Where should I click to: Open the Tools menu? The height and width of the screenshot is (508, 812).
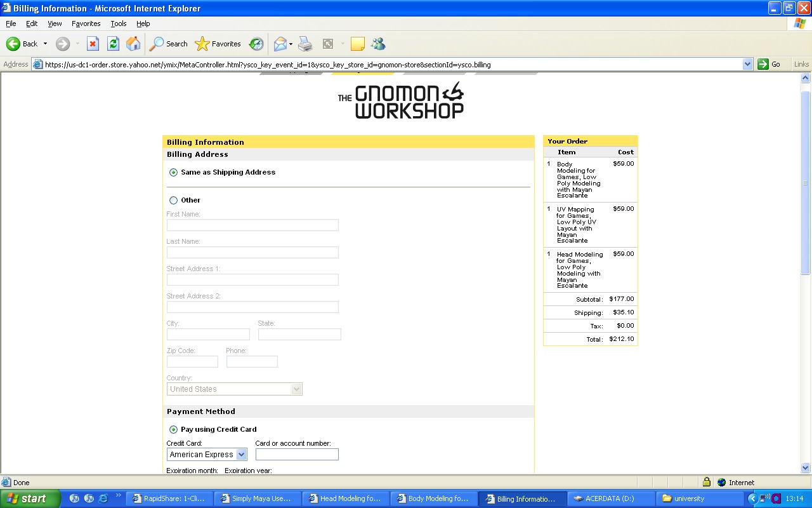pyautogui.click(x=119, y=23)
